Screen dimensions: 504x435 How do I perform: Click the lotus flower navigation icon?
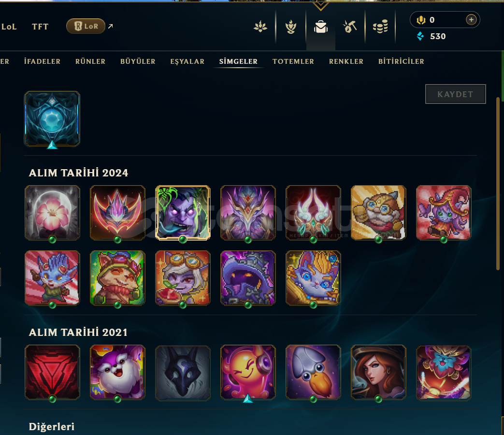[260, 27]
